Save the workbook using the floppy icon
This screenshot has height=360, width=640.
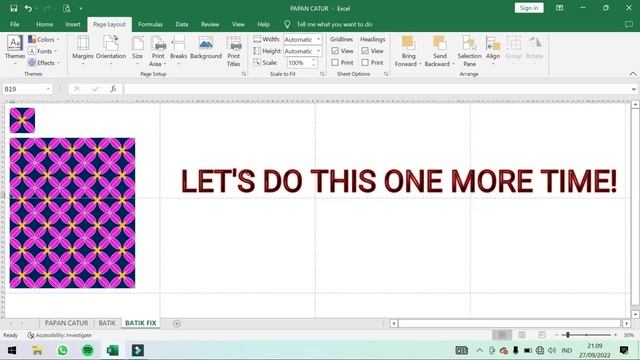[13, 8]
